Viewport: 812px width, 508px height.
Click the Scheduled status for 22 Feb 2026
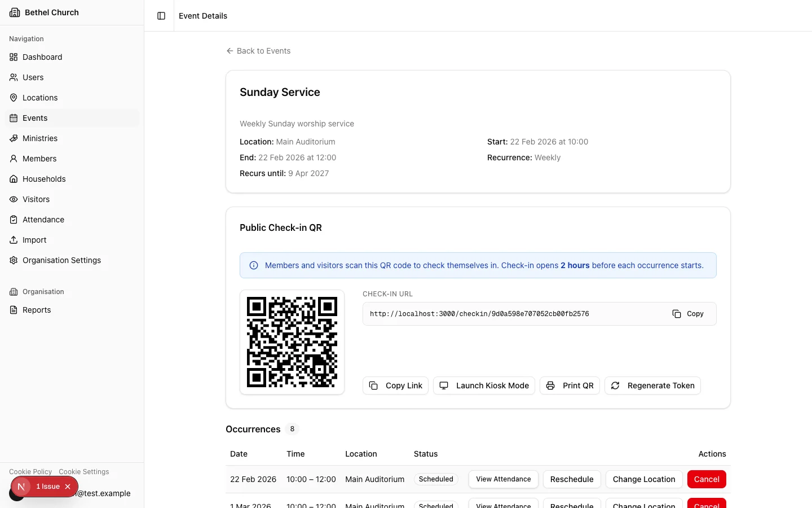[x=436, y=479]
